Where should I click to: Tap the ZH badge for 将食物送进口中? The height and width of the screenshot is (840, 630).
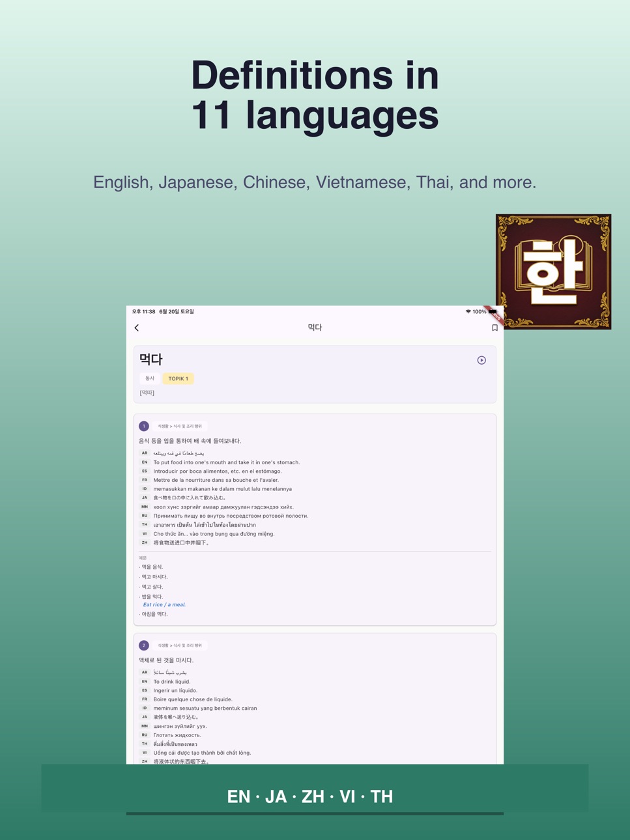(145, 542)
